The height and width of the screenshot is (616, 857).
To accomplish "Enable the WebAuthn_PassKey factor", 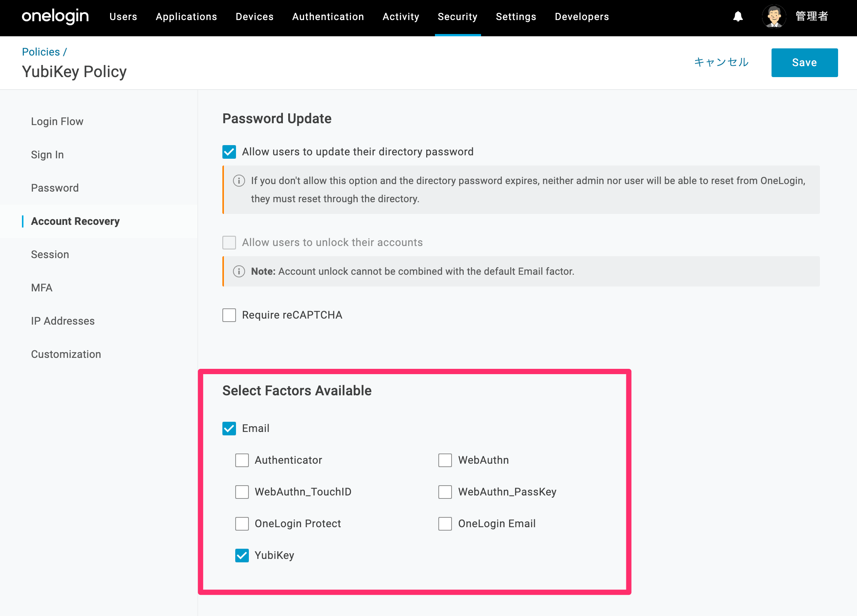I will 445,492.
